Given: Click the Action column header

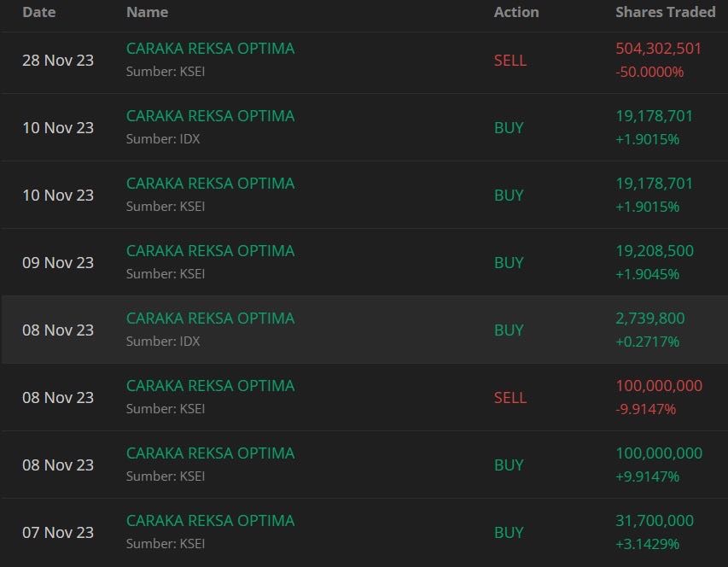Looking at the screenshot, I should (x=516, y=12).
